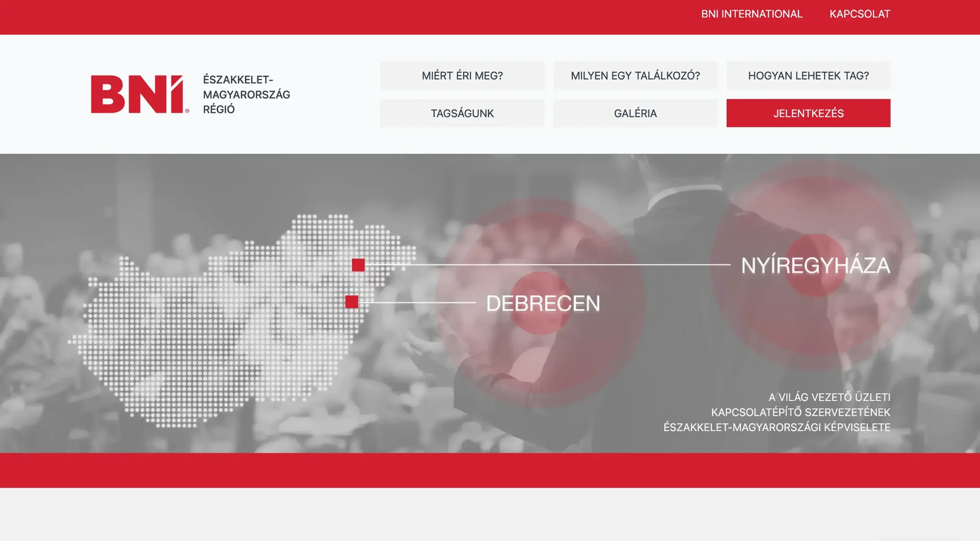
Task: Click the ÉSZAKKELET-MAGYARORSZÁG RÉGIÓ title text
Action: click(246, 95)
